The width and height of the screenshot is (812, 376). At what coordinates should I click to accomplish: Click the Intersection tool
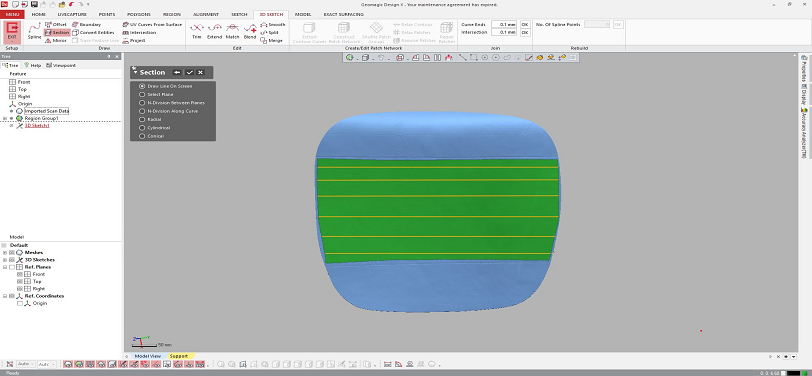[x=139, y=32]
